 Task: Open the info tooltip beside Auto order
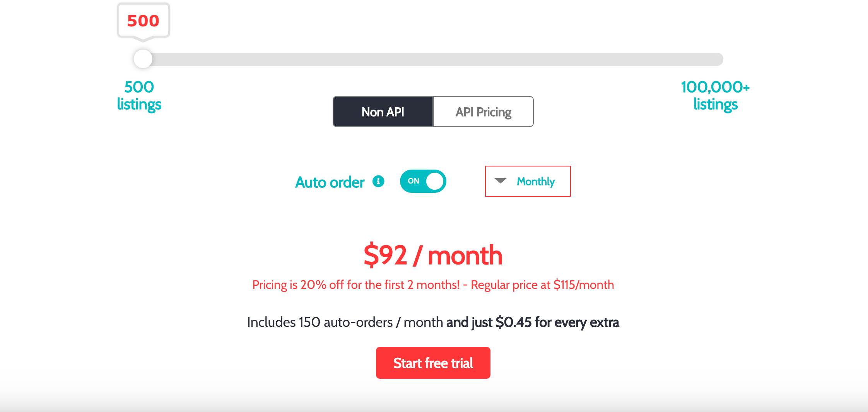pyautogui.click(x=378, y=181)
